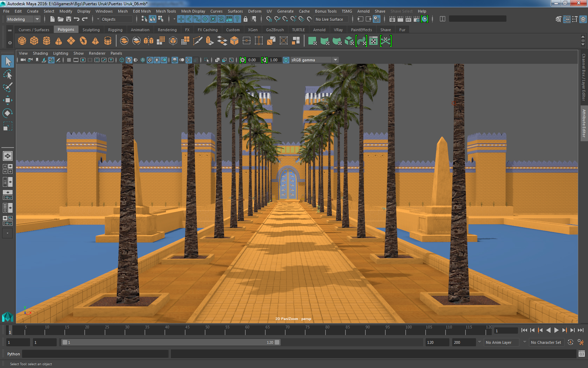Save the scene with the floppy disk icon

pos(69,19)
